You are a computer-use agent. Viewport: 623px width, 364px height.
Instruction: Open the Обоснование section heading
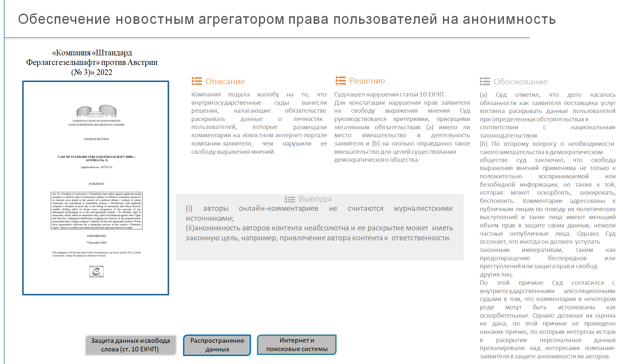point(521,82)
